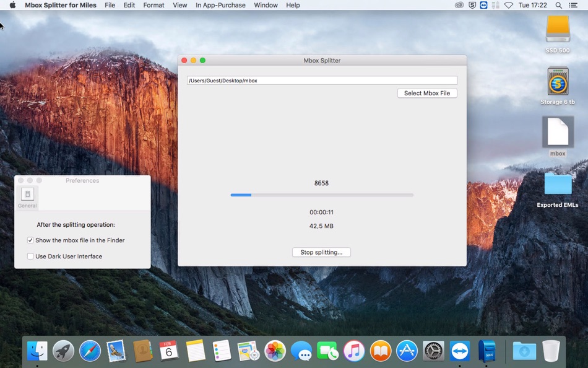Click Mbox Splitter window title bar

click(322, 61)
